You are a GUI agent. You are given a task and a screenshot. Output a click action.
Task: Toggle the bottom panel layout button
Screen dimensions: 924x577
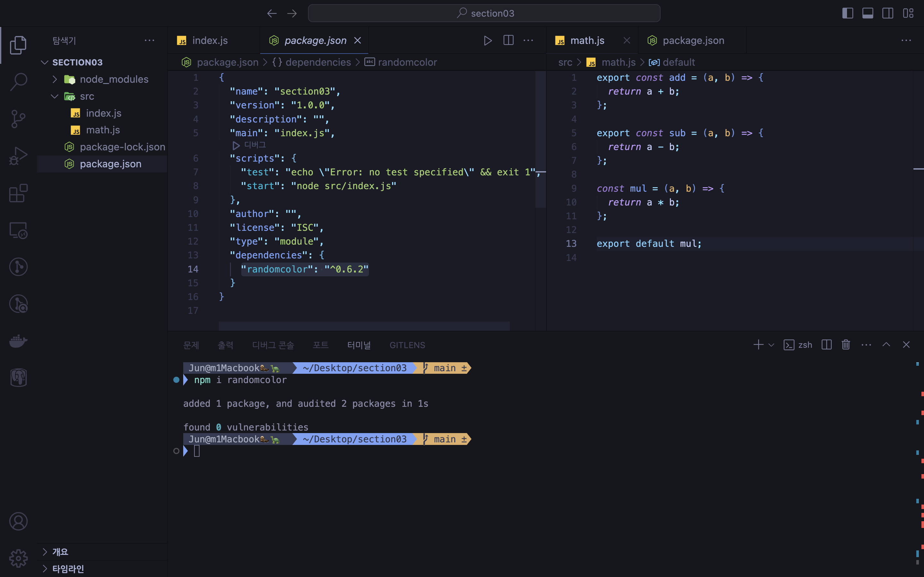point(868,13)
